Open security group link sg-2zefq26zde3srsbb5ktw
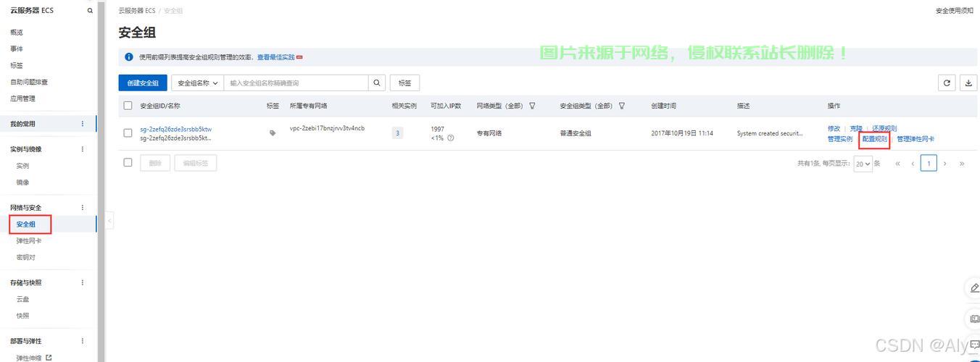Image resolution: width=980 pixels, height=362 pixels. (175, 129)
